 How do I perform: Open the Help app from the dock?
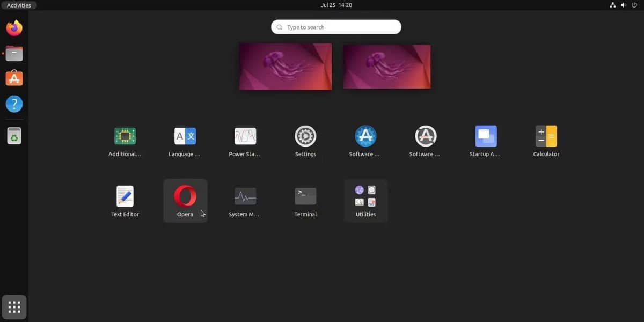pos(14,104)
